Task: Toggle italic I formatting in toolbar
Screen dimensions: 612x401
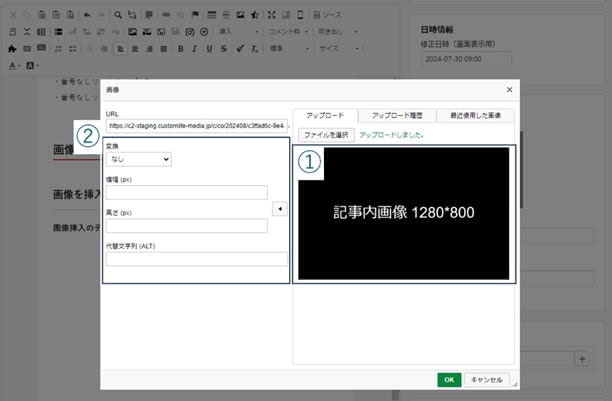Action: click(x=195, y=48)
